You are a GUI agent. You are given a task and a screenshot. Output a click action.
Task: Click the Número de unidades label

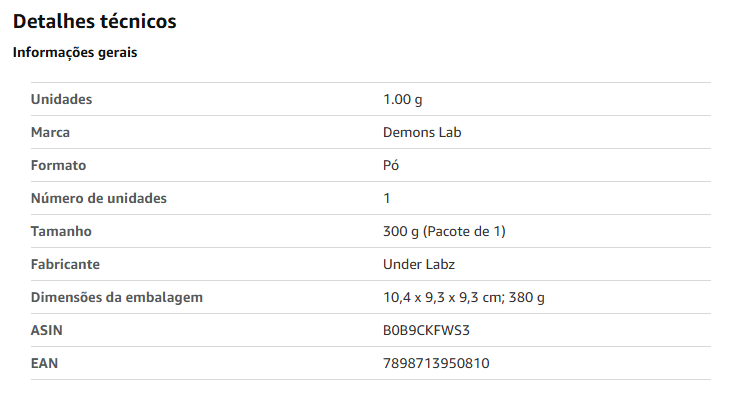[99, 198]
